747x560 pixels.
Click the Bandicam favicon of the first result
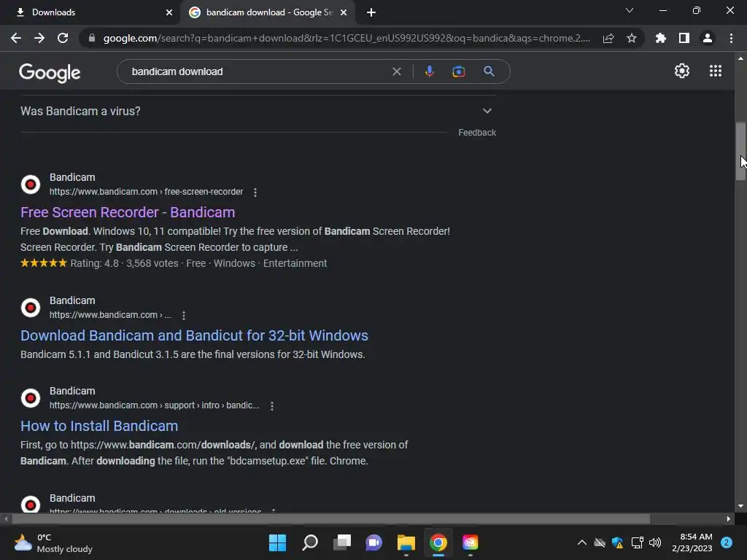tap(31, 184)
